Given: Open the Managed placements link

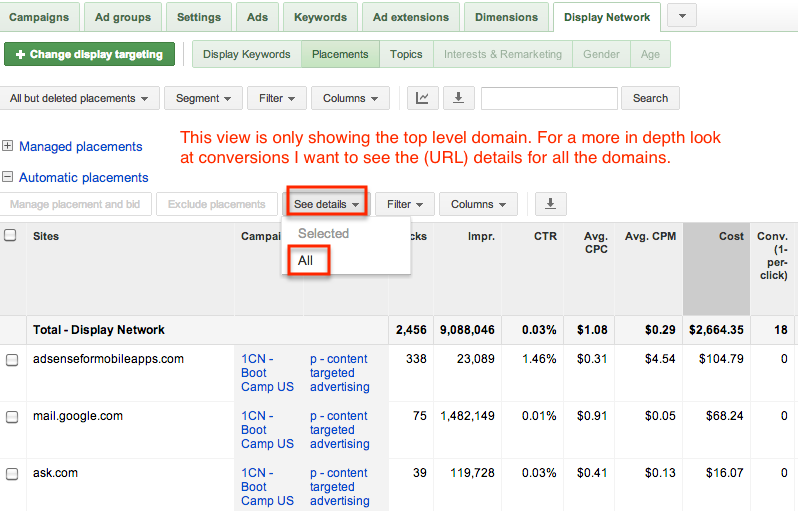Looking at the screenshot, I should 80,147.
